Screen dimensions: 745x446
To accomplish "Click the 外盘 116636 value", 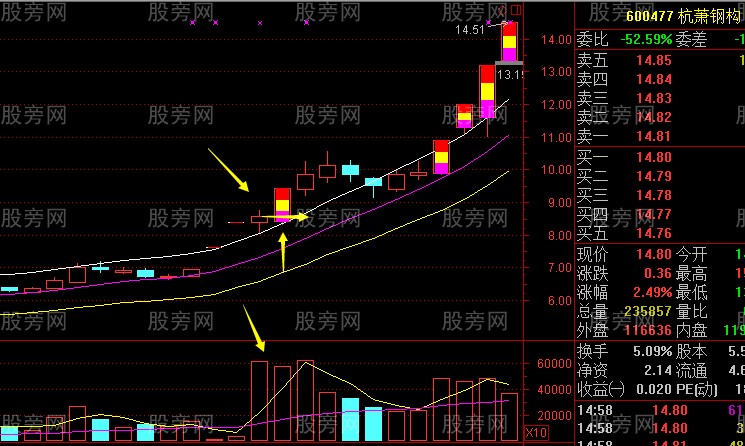I will tap(648, 330).
